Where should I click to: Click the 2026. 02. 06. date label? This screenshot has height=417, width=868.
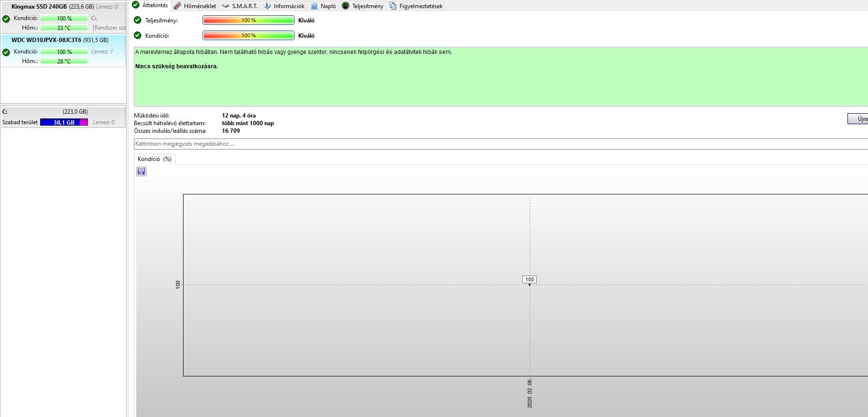pos(530,394)
